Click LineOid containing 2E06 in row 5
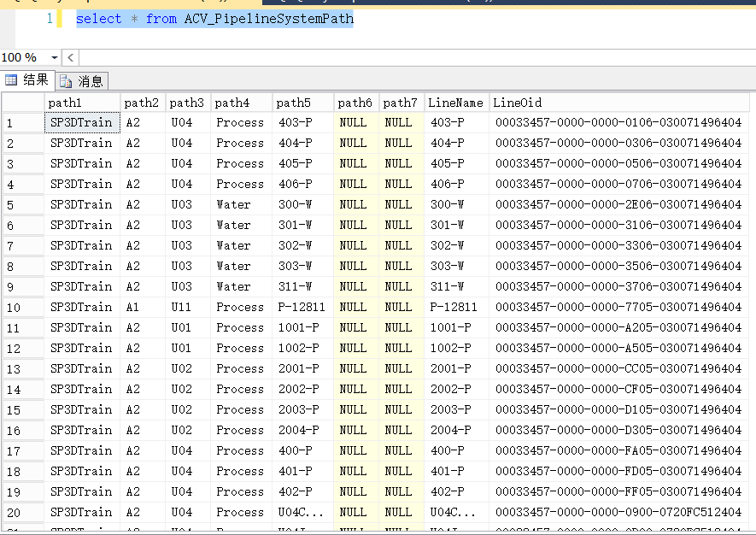The image size is (756, 535). 619,204
